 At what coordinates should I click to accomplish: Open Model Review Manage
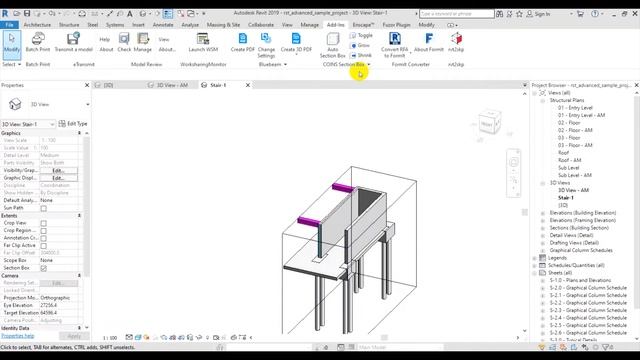click(143, 42)
